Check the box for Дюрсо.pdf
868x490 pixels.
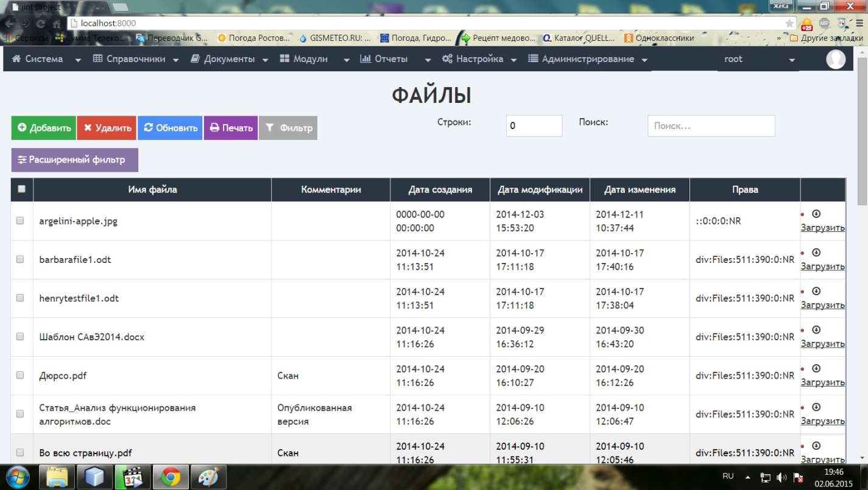pos(20,375)
